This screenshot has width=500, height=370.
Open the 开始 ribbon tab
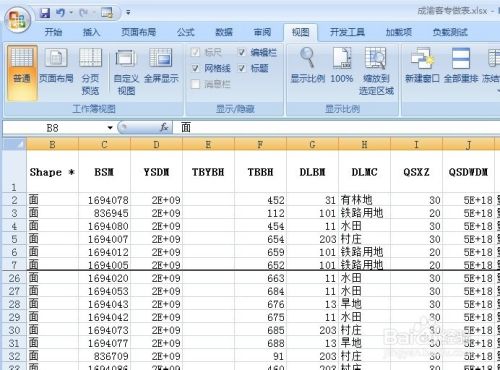click(x=53, y=32)
